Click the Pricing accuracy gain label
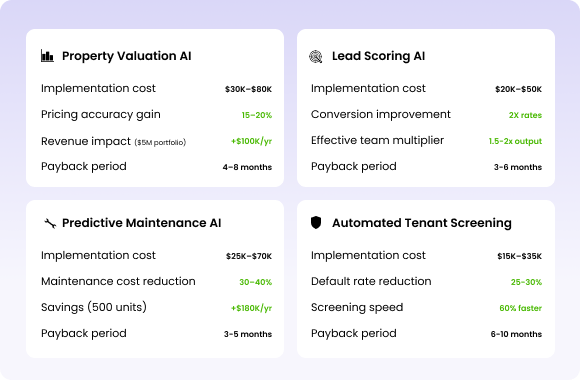The height and width of the screenshot is (380, 580). coord(101,114)
